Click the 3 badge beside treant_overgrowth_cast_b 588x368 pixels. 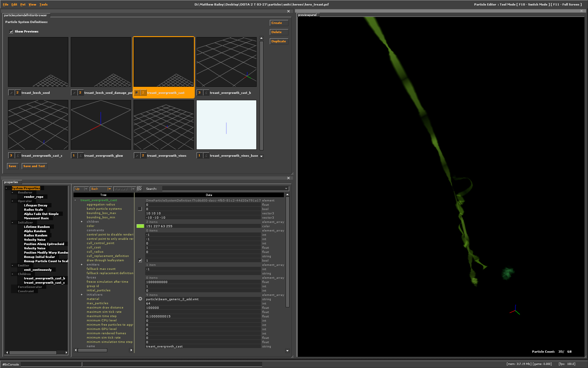(199, 93)
